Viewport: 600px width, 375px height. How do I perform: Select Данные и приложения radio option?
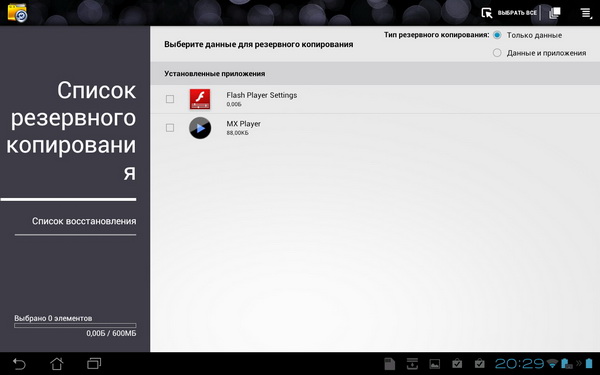pos(497,53)
